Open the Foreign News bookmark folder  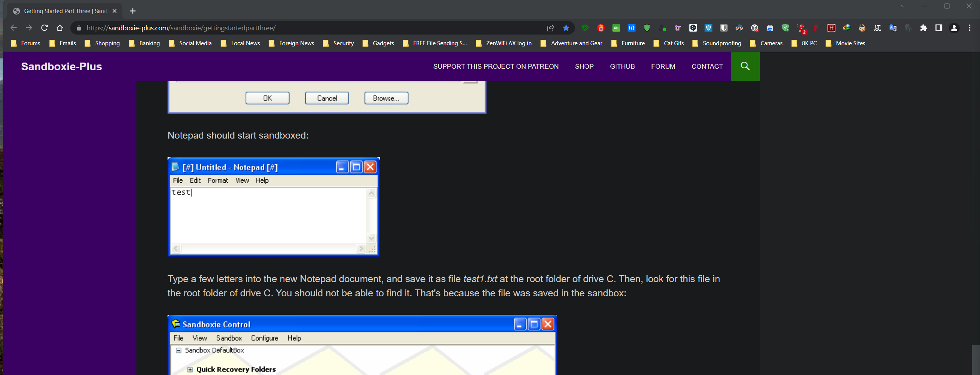point(292,43)
